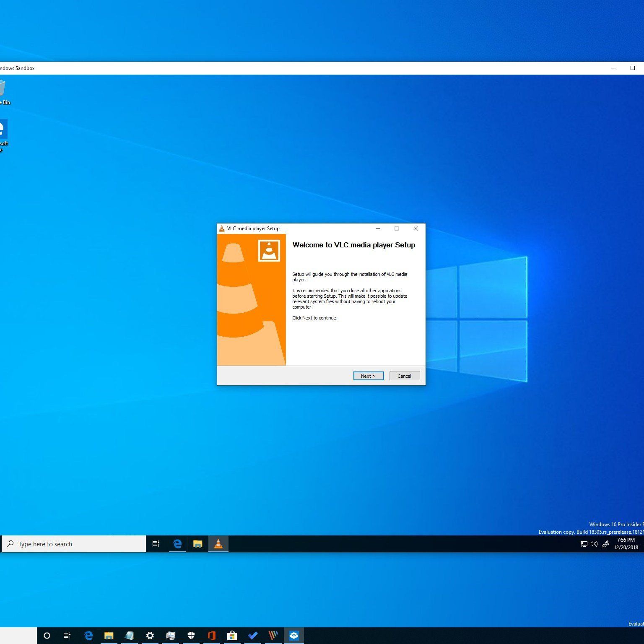Open File Explorer in the sandbox taskbar
Viewport: 644px width, 644px height.
(x=197, y=544)
